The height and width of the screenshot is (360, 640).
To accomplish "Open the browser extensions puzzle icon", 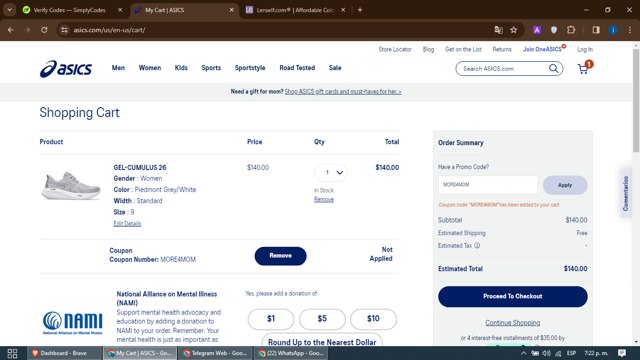I will [571, 30].
